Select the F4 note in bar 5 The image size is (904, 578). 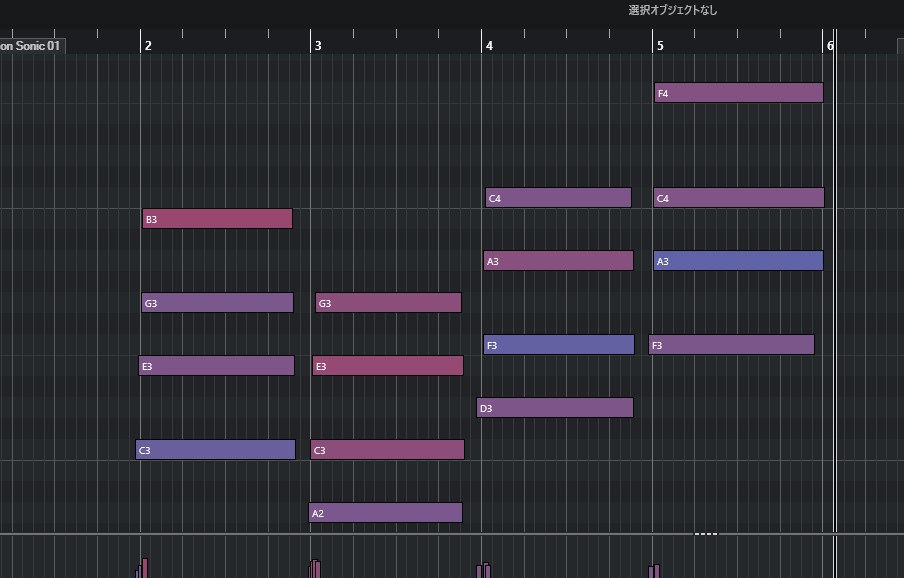coord(739,93)
